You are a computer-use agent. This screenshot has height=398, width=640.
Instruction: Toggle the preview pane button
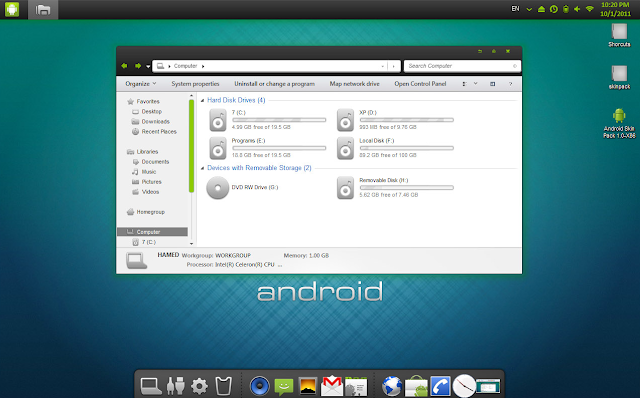pyautogui.click(x=492, y=84)
